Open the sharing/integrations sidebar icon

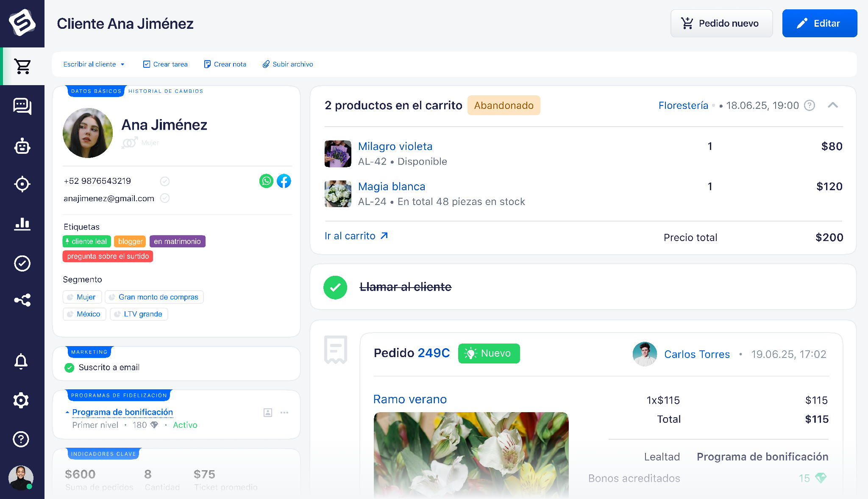point(22,300)
